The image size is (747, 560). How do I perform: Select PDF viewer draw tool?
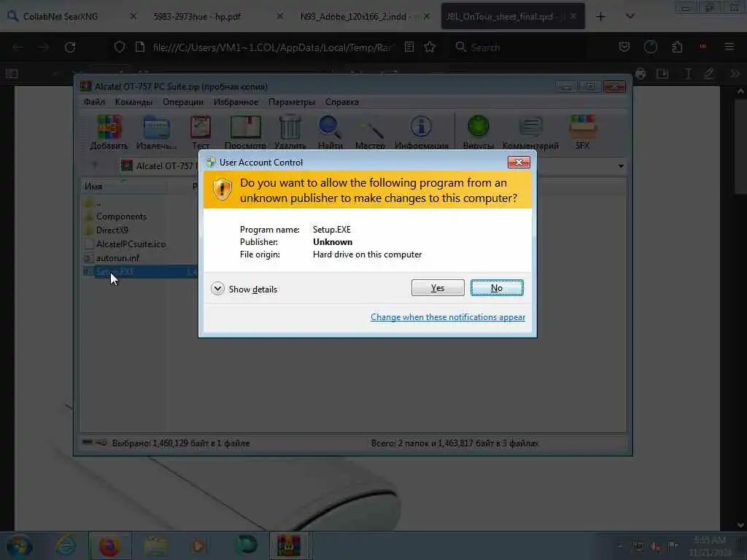pos(709,74)
